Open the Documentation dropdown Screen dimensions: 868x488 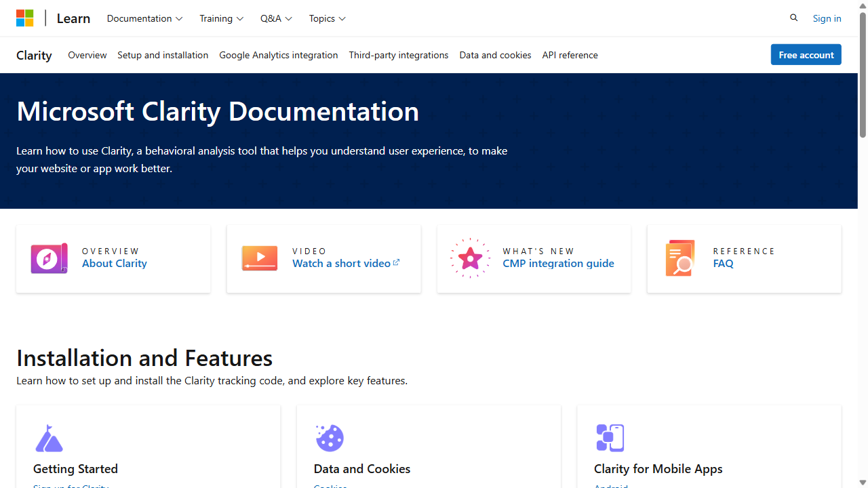(144, 18)
